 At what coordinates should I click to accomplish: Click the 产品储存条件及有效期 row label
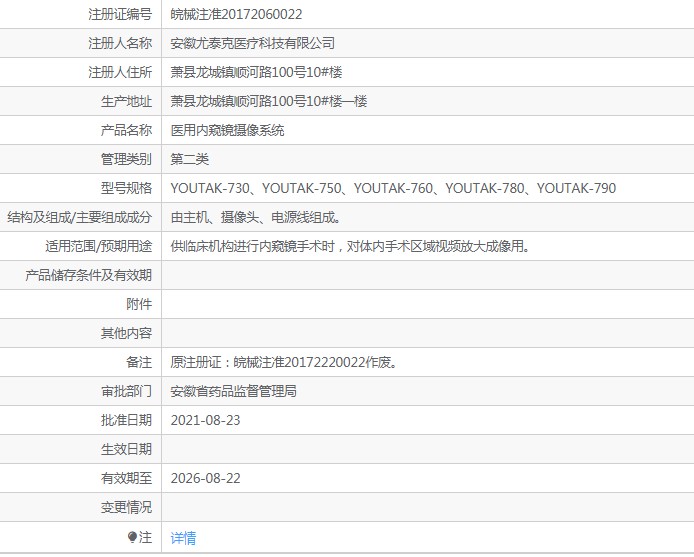pos(88,275)
